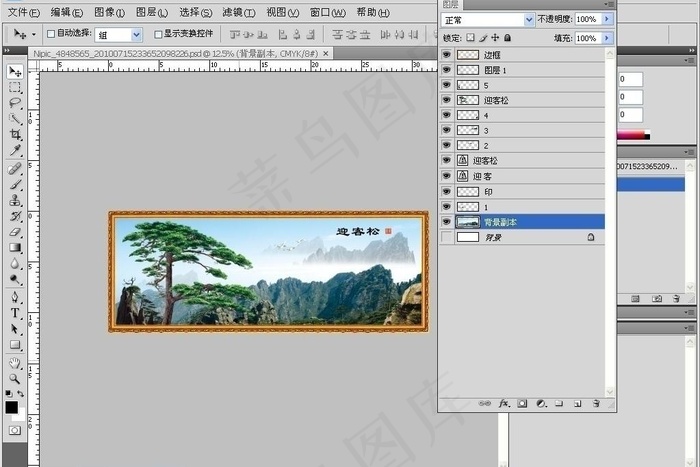Open the 视图 menu
This screenshot has height=467, width=700.
pos(283,13)
